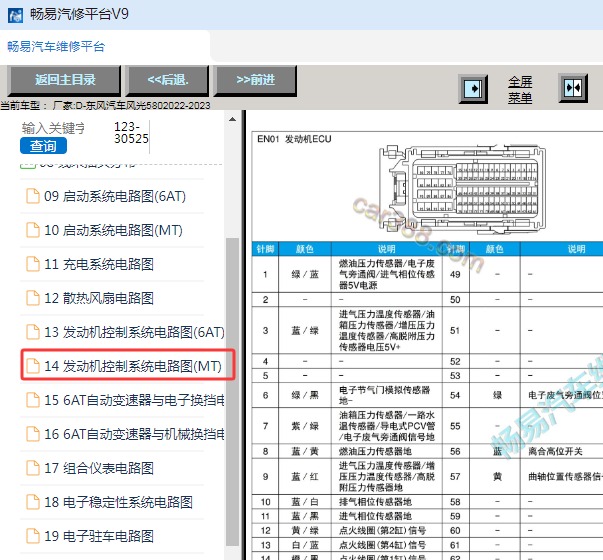Viewport: 603px width, 560px height.
Task: Click first 说明 column header
Action: point(386,249)
